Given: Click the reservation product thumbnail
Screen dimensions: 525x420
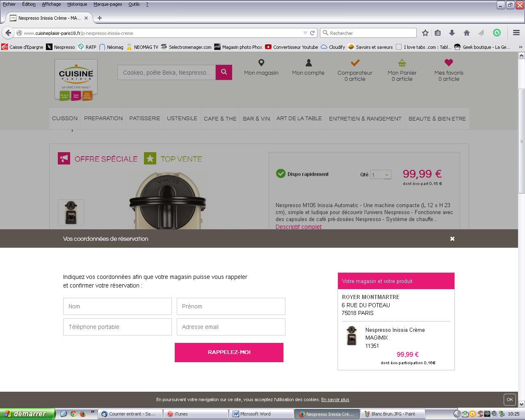Looking at the screenshot, I should [352, 336].
